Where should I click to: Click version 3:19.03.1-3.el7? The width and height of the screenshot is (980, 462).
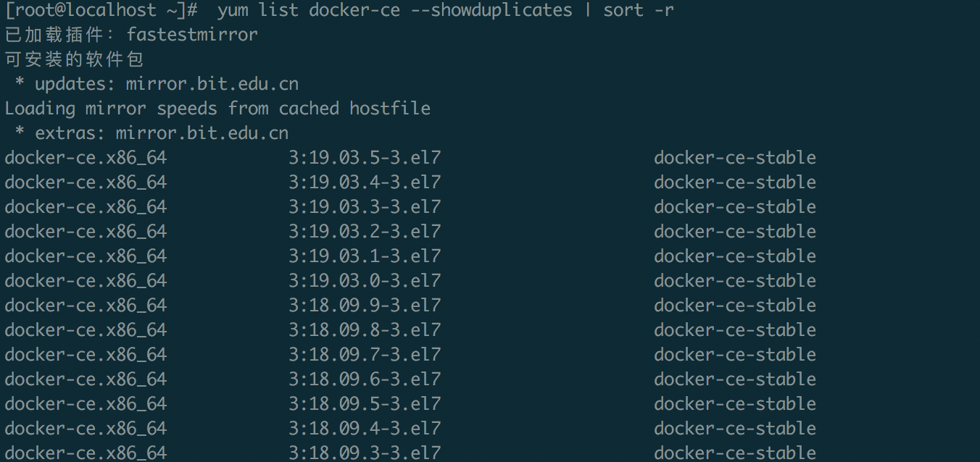365,256
